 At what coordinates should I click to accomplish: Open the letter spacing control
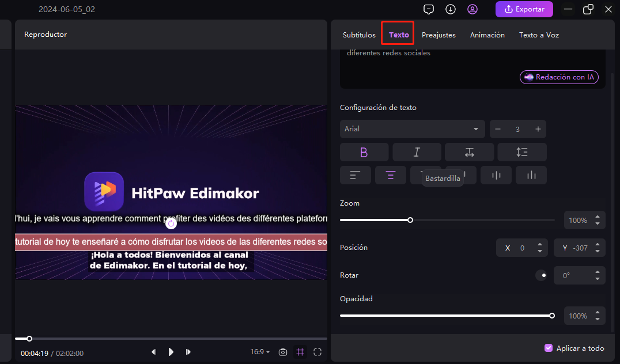(469, 152)
